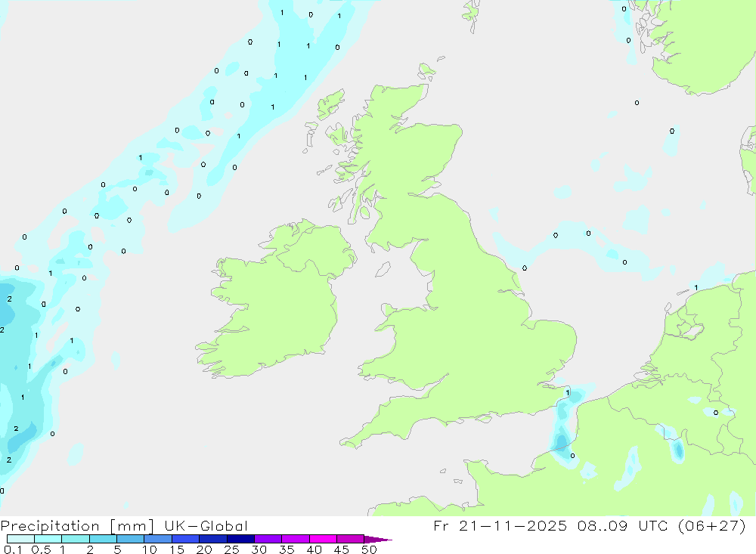Click the legend value "0.1"
Viewport: 756px width, 554px height.
(x=13, y=549)
